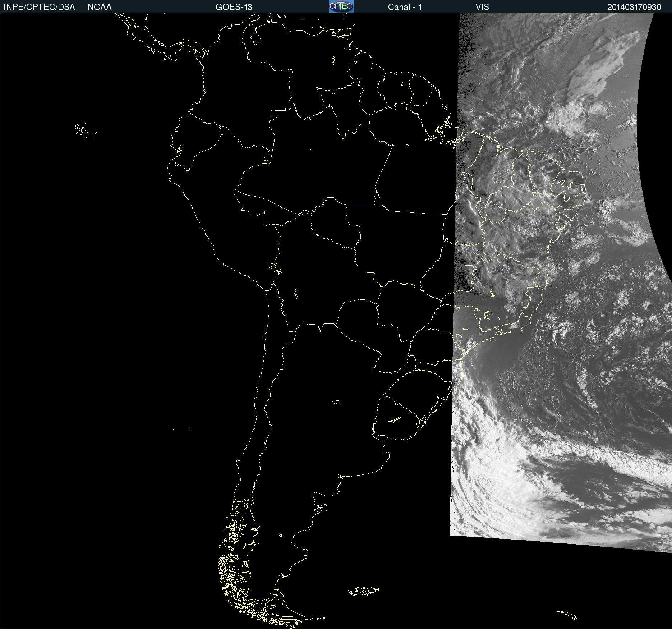This screenshot has height=629, width=672.
Task: Click the NOAA label in header
Action: coord(100,7)
